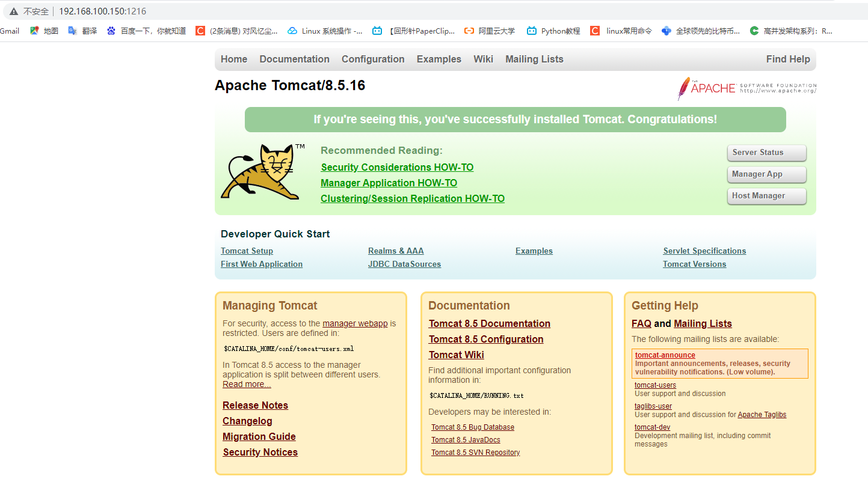The image size is (868, 485).
Task: Open the 百度一下 Baidu bookmark icon
Action: click(111, 31)
